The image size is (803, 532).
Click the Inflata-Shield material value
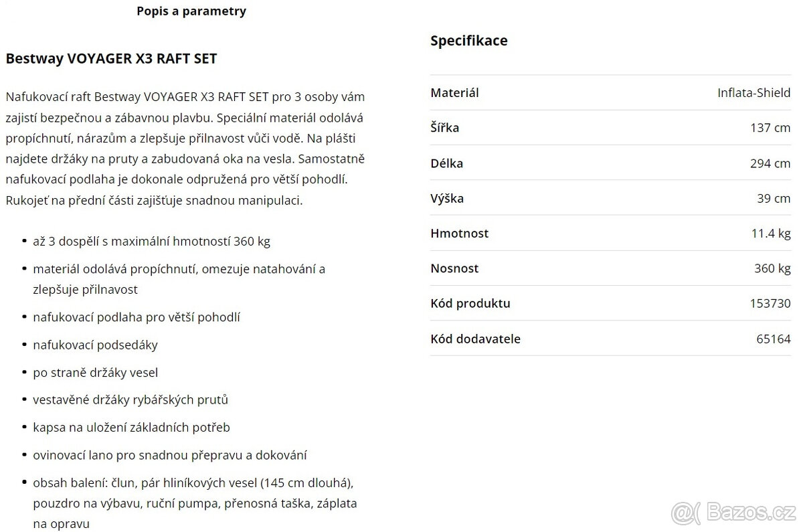tap(753, 93)
